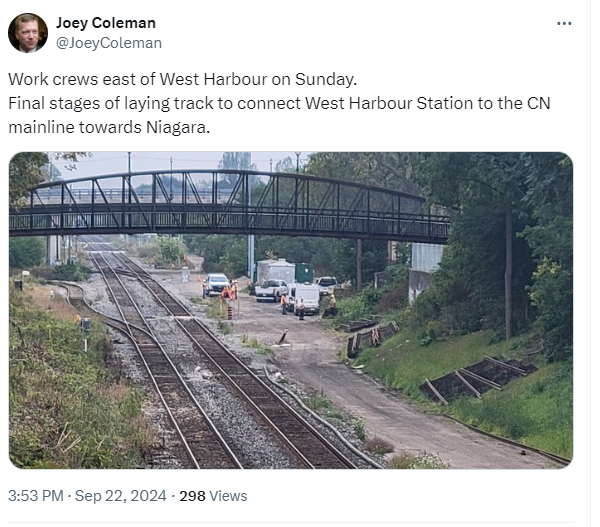Open the tweet's railway photo
Screen dimensions: 600x527
point(290,310)
